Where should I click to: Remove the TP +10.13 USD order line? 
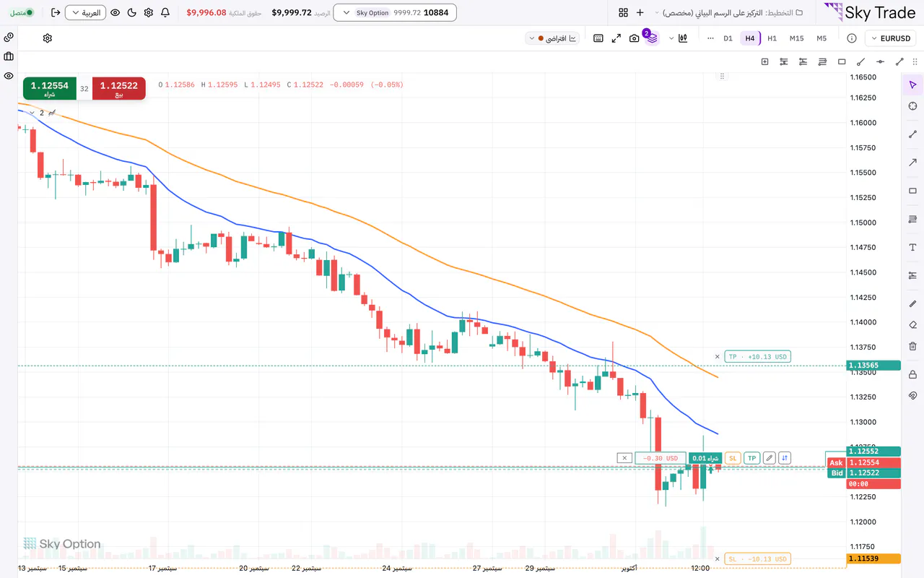pos(717,356)
